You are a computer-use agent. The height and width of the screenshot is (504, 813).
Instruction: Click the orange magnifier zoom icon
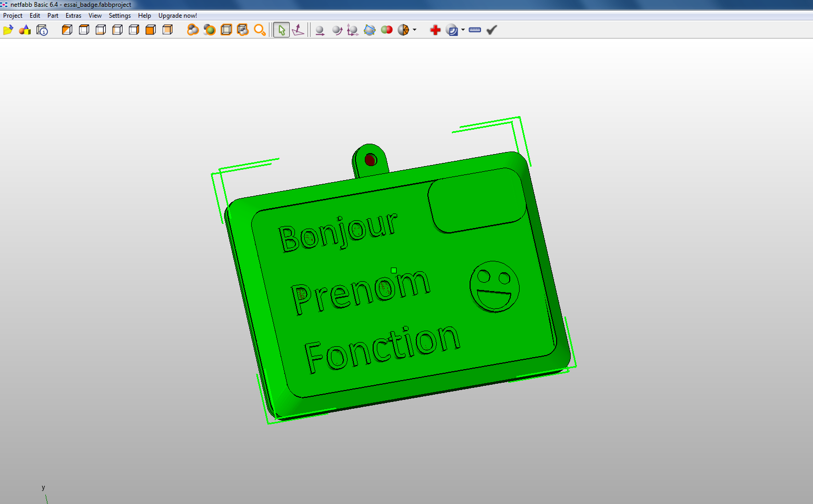click(260, 30)
